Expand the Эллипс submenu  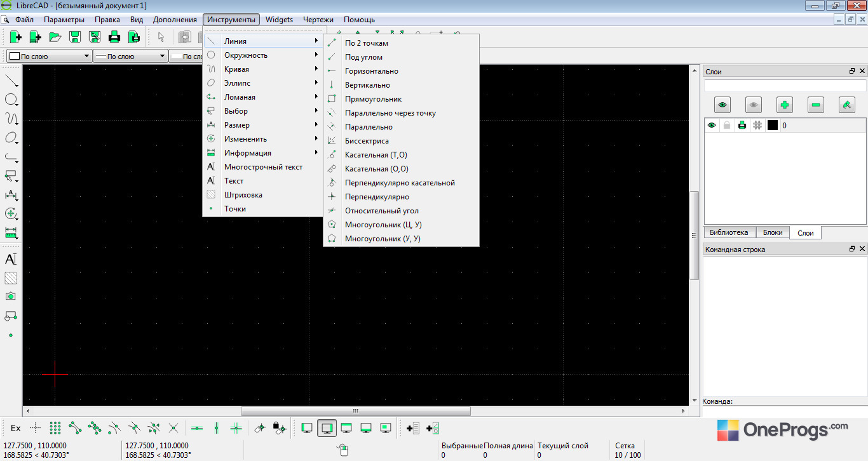click(x=262, y=83)
